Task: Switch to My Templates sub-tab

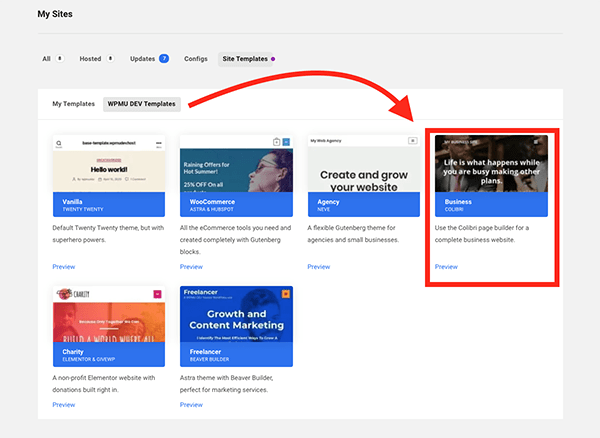Action: (x=73, y=104)
